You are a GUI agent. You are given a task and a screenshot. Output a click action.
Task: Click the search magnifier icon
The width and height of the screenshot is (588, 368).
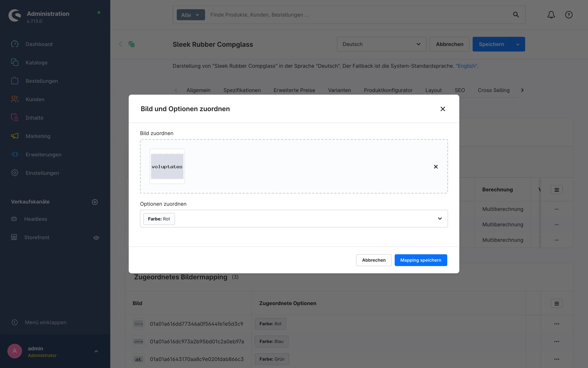pos(516,15)
